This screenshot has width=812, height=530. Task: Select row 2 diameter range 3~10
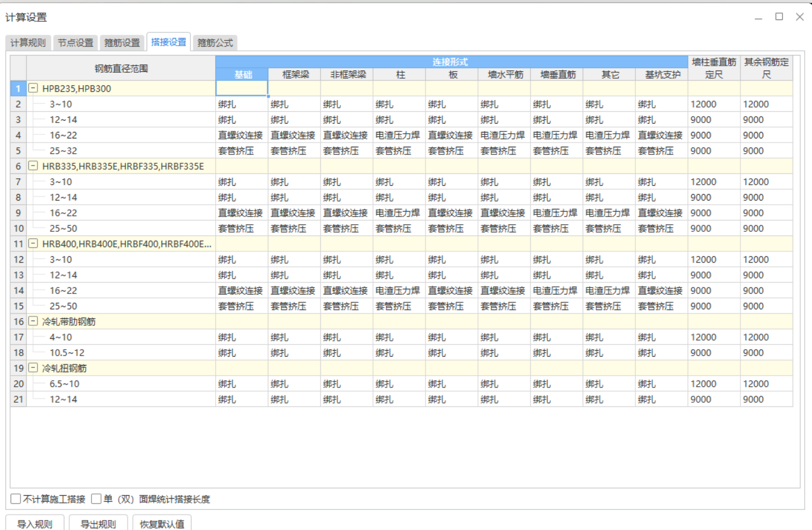(x=121, y=104)
